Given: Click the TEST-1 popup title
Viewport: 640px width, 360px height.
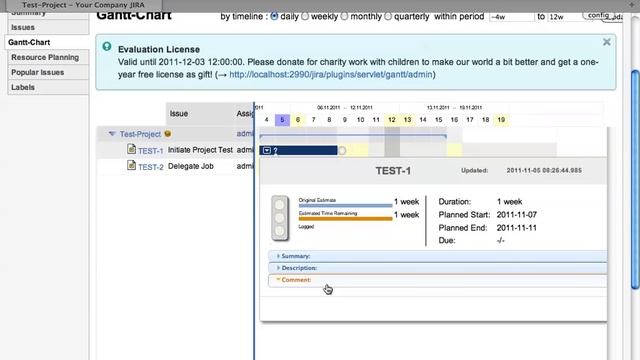Looking at the screenshot, I should pos(393,171).
